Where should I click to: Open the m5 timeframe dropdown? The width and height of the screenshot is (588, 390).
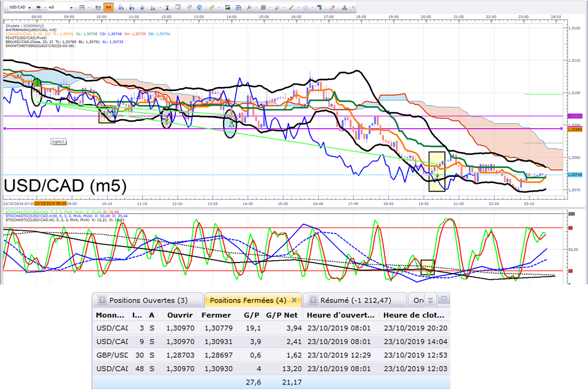point(71,8)
